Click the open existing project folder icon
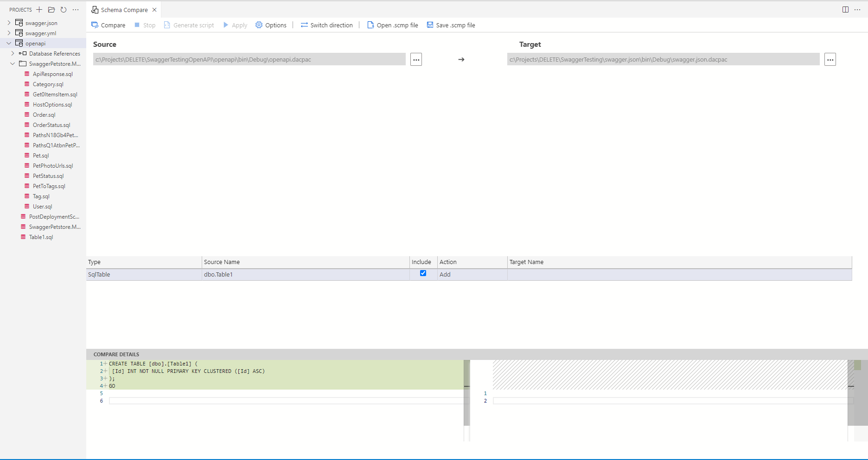The height and width of the screenshot is (460, 868). coord(51,10)
